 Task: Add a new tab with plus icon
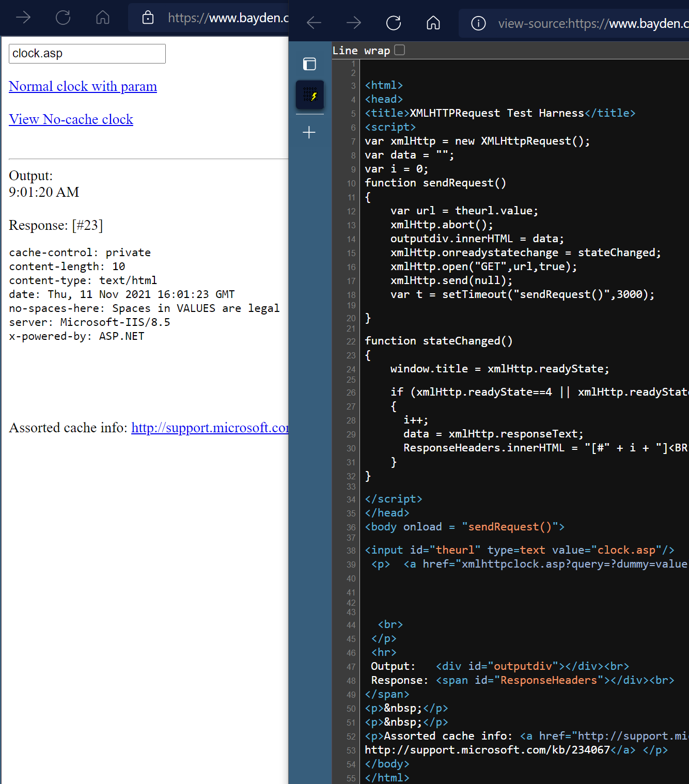tap(309, 133)
